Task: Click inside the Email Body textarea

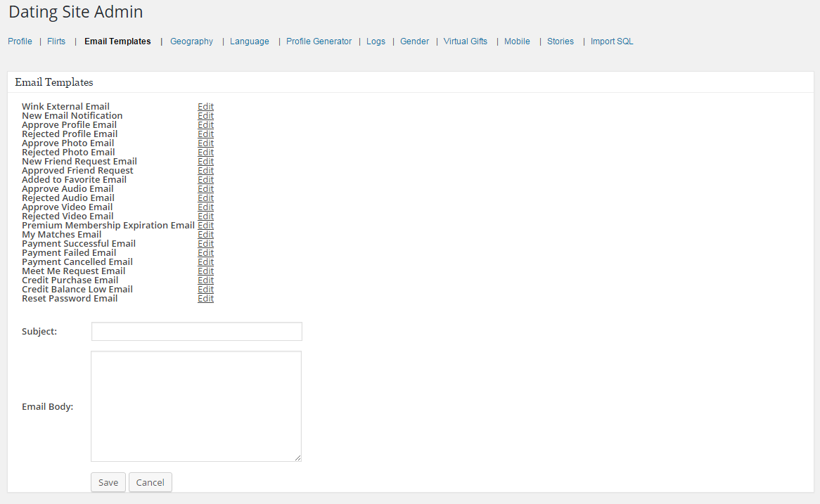Action: tap(196, 406)
